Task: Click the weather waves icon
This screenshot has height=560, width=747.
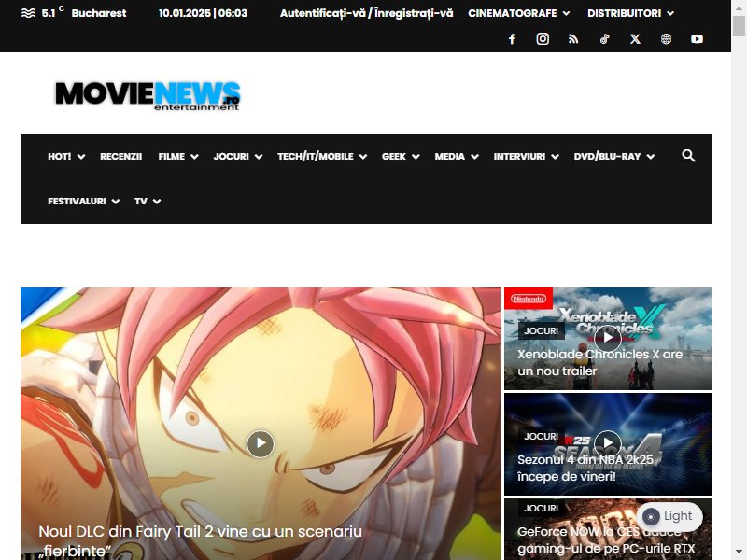Action: (x=29, y=13)
